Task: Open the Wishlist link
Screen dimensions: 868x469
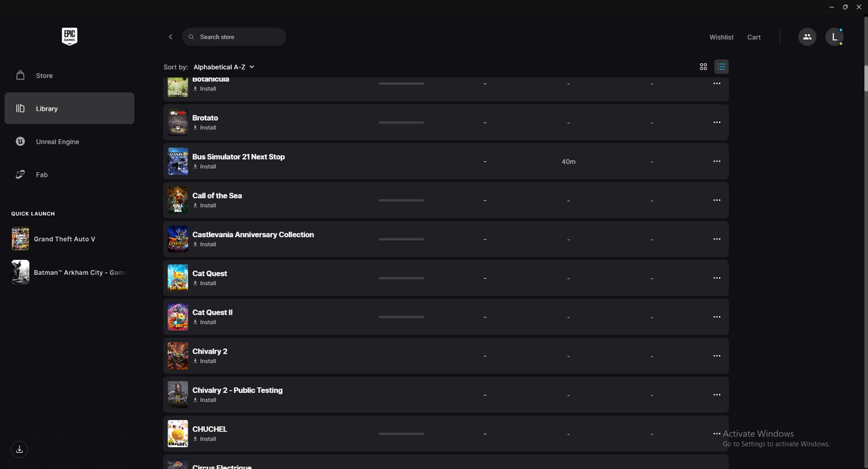Action: tap(722, 37)
